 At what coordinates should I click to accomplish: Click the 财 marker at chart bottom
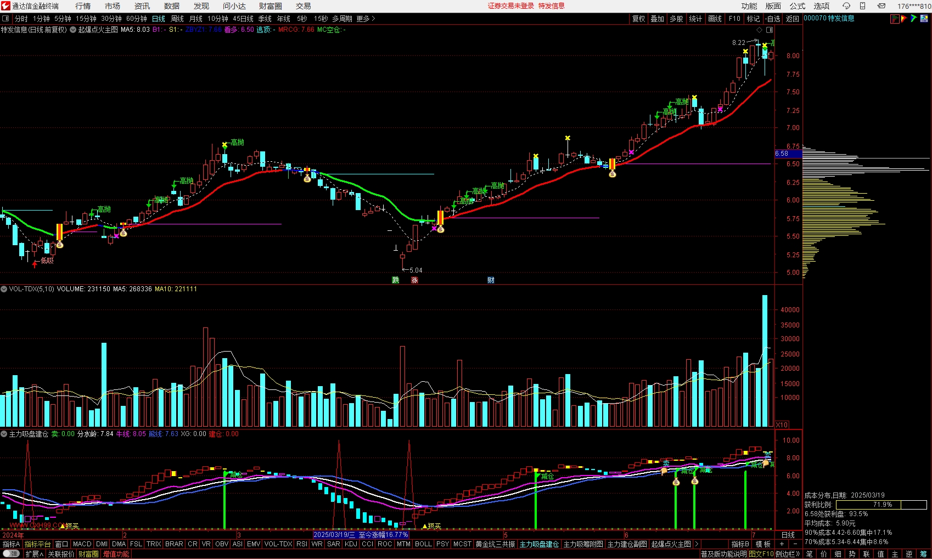491,280
